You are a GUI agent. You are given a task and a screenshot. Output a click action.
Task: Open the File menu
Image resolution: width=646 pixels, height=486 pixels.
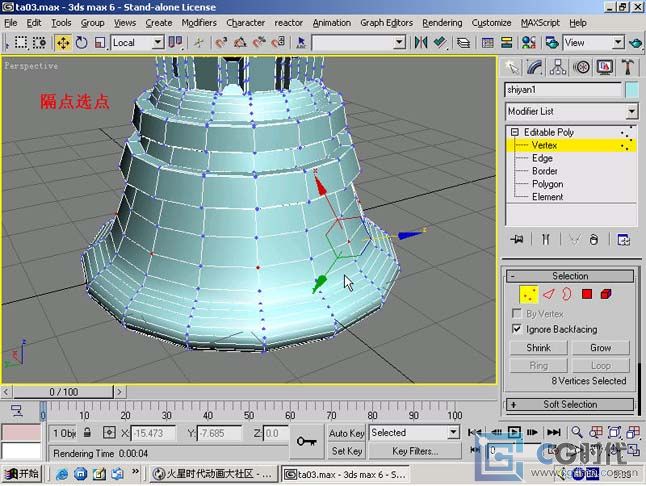point(11,23)
